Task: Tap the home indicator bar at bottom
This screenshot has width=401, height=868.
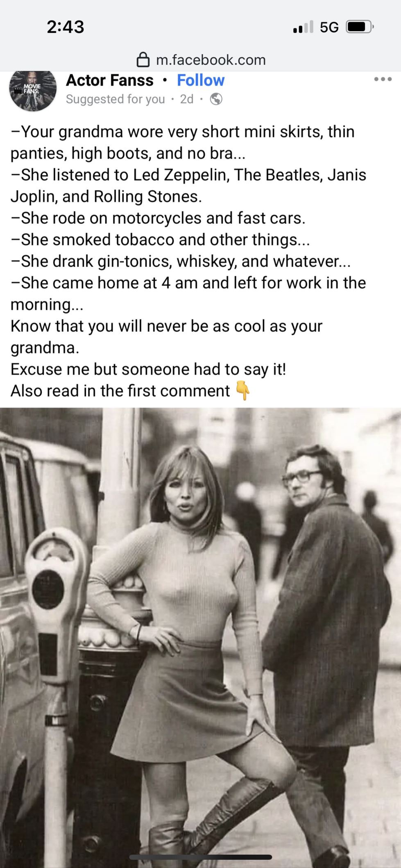Action: (x=201, y=857)
